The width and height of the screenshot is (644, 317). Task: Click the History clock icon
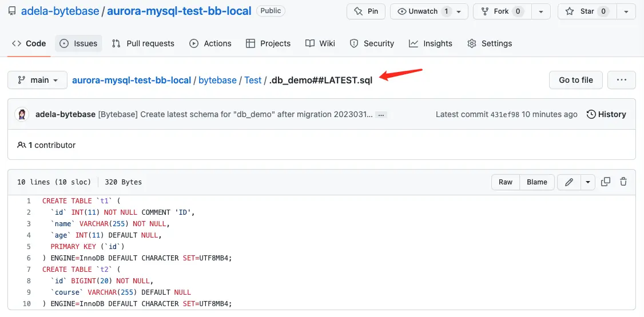click(591, 114)
